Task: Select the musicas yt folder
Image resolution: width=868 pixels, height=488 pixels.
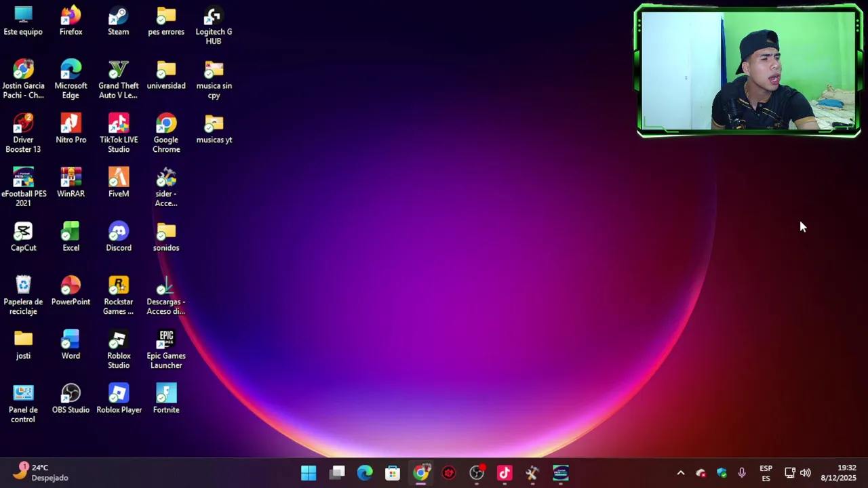Action: click(x=214, y=130)
